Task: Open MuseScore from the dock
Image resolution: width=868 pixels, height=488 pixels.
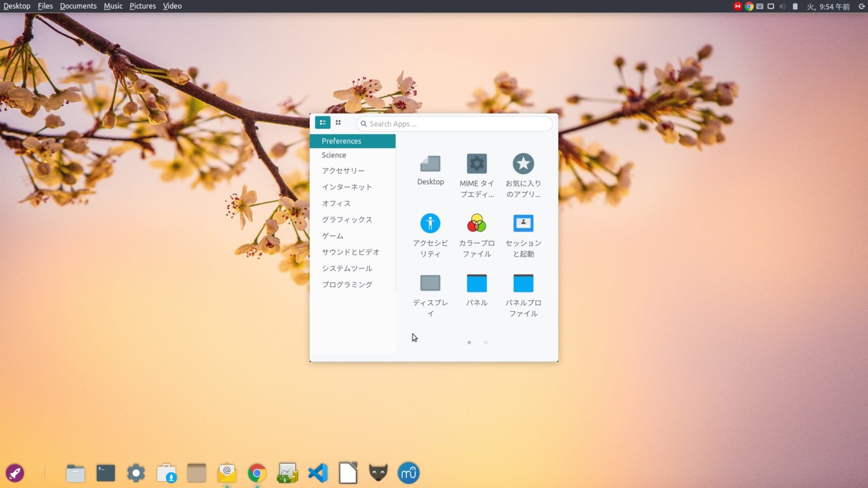Action: point(409,473)
